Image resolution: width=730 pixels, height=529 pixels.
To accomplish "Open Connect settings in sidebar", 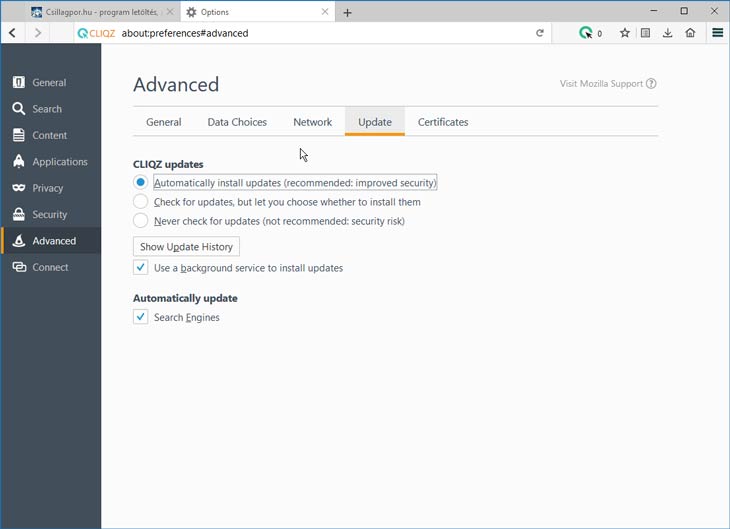I will (50, 267).
